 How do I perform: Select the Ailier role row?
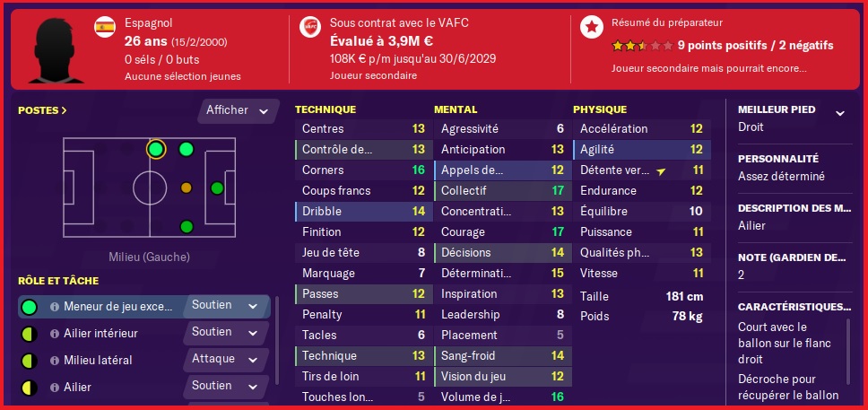pos(144,387)
